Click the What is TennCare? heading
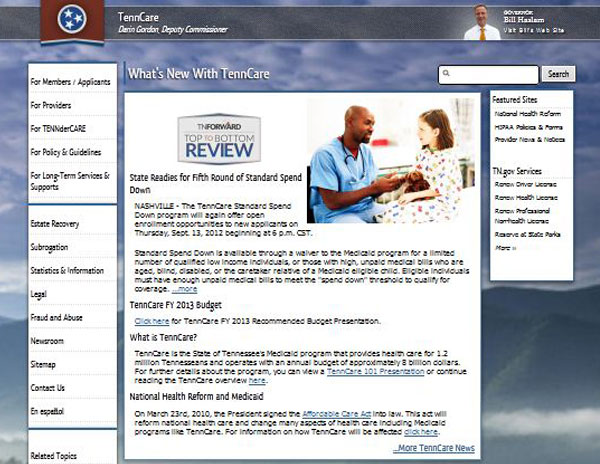The width and height of the screenshot is (600, 464). (163, 338)
